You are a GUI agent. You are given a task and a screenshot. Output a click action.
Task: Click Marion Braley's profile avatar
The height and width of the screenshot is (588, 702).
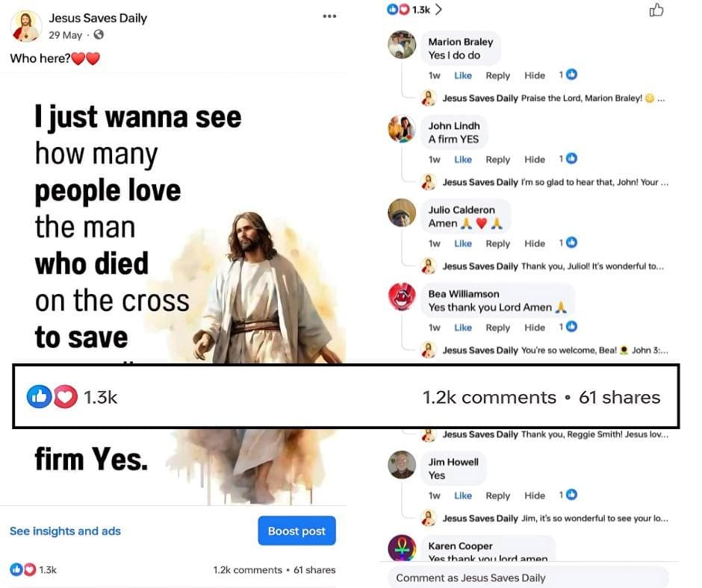click(402, 45)
